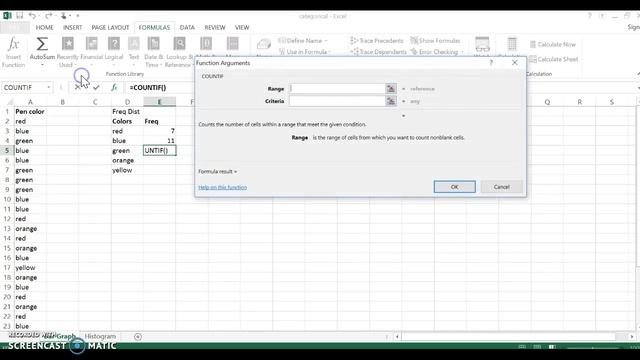The width and height of the screenshot is (640, 360).
Task: Click the dialog help question mark
Action: coord(491,62)
